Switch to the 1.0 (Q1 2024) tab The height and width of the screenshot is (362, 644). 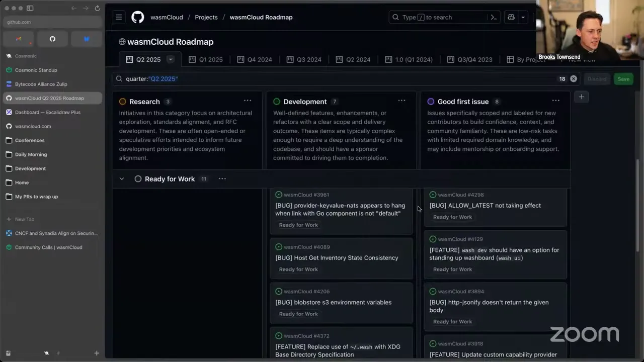pos(409,59)
